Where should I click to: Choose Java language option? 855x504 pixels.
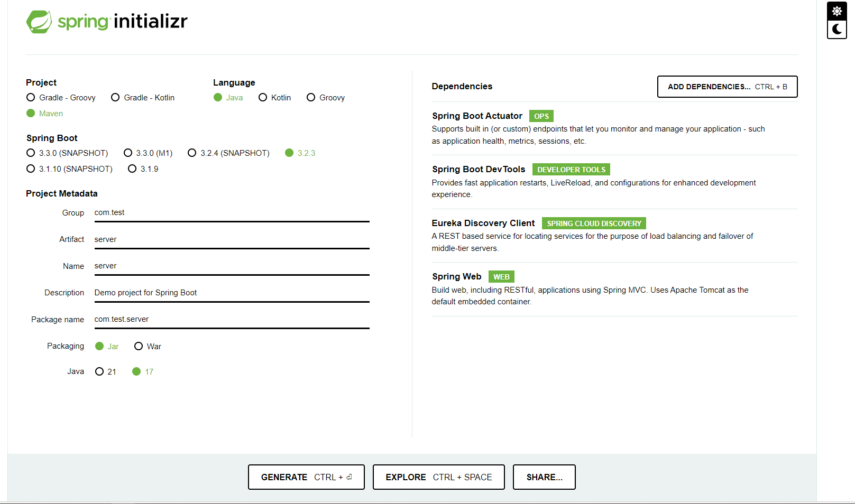click(x=228, y=98)
